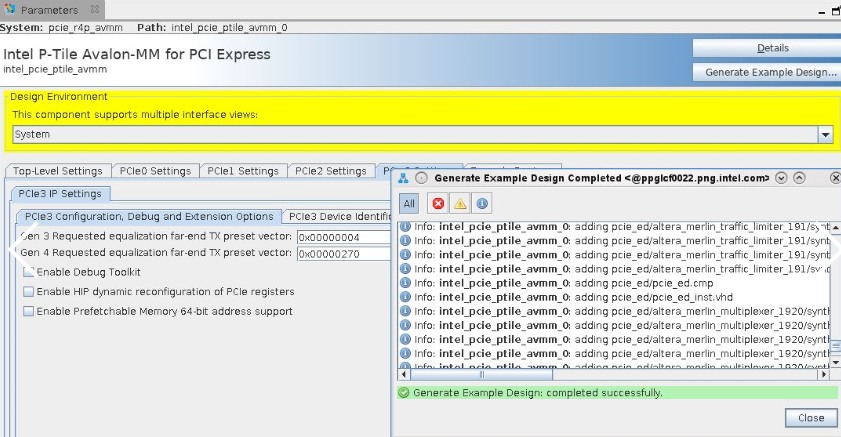Click the message log scroll down arrow
Image resolution: width=841 pixels, height=437 pixels.
836,363
